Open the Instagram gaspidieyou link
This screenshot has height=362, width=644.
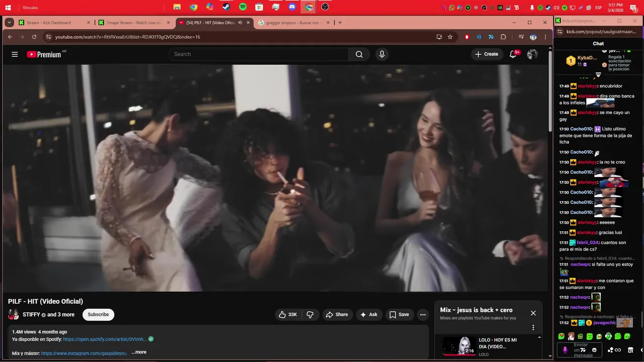click(84, 353)
